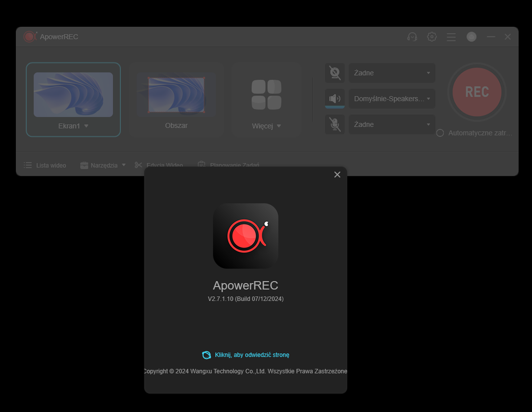Click the link to visit the website
This screenshot has height=412, width=532.
[252, 355]
